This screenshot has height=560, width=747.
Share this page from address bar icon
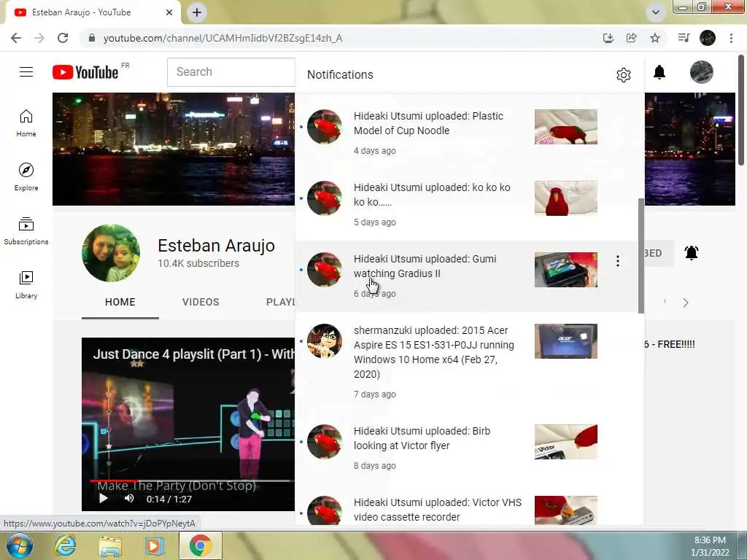(x=631, y=38)
